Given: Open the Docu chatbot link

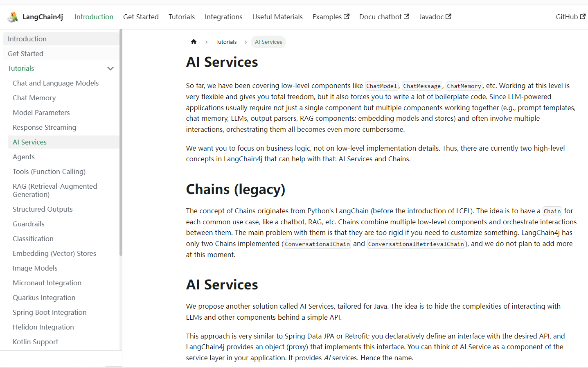Looking at the screenshot, I should coord(384,17).
